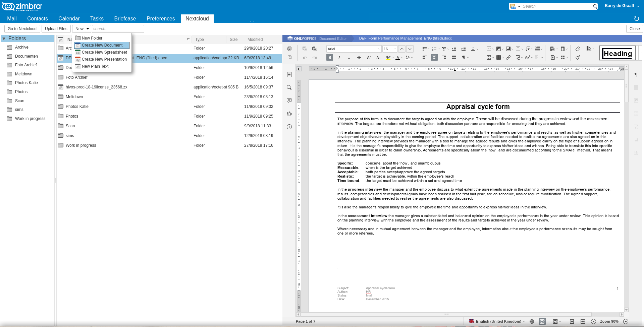
Task: Click the Upload Files button
Action: [56, 29]
